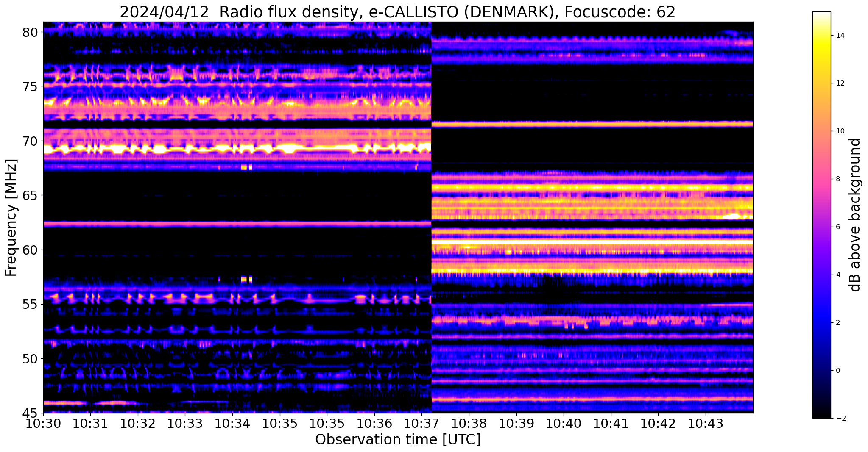The image size is (868, 452).
Task: Click the 'dB above background' colorbar label
Action: 855,215
